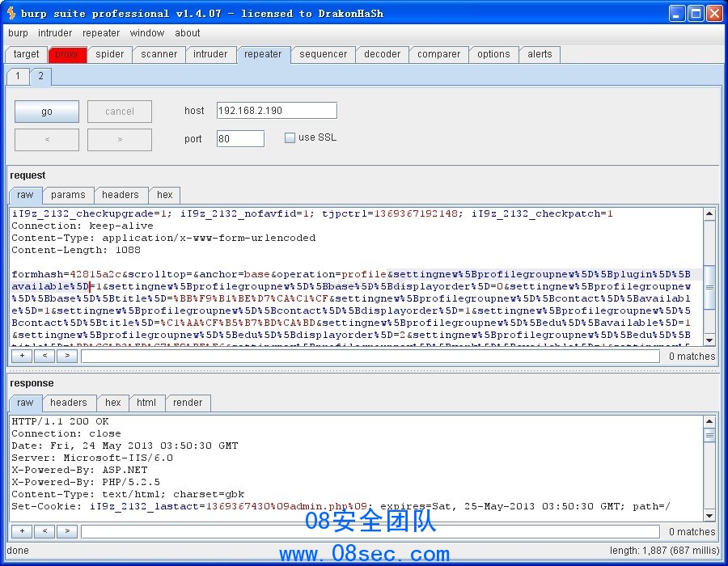Switch to the scanner tab
The height and width of the screenshot is (566, 728).
[x=159, y=54]
